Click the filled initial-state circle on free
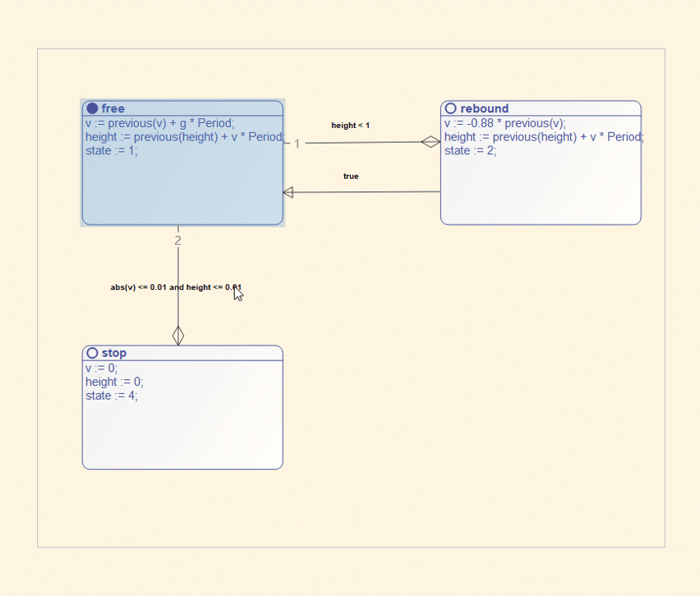The image size is (700, 596). (92, 108)
